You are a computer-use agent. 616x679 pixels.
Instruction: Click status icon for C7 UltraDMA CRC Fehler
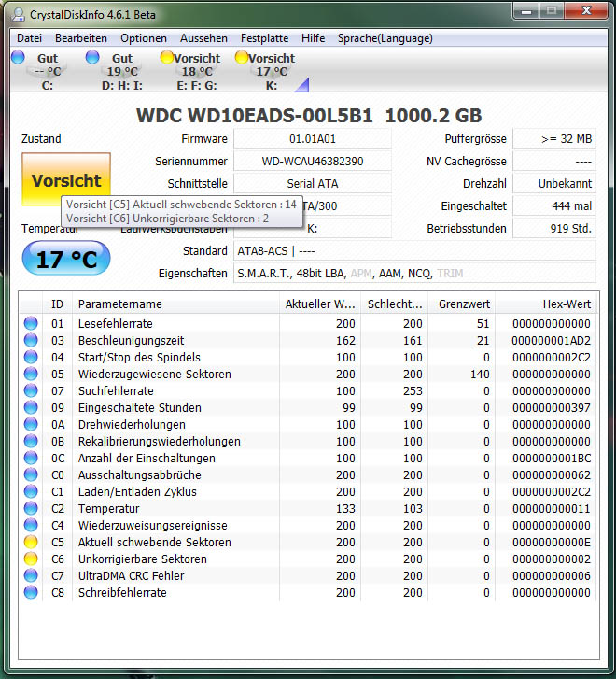pyautogui.click(x=31, y=575)
